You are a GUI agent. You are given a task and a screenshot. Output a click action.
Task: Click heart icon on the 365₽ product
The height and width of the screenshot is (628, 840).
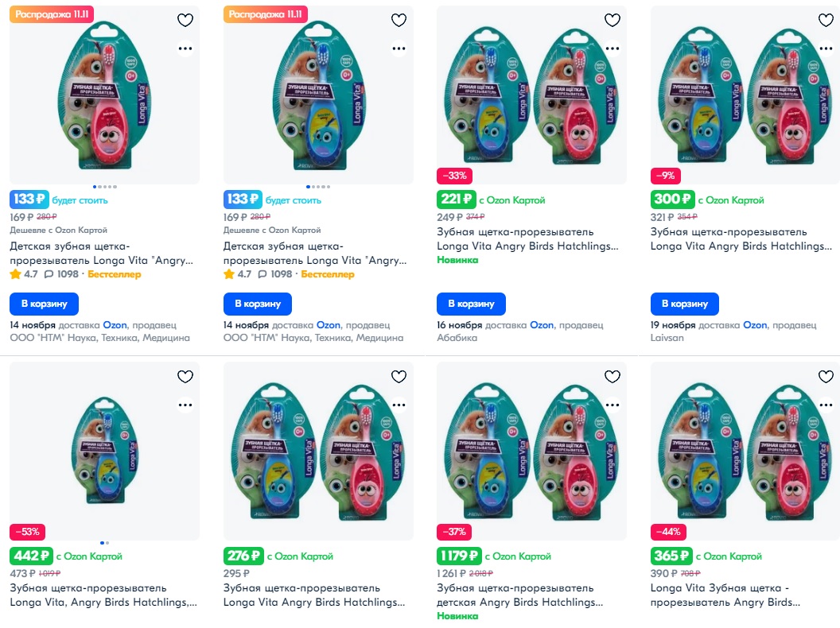point(826,377)
